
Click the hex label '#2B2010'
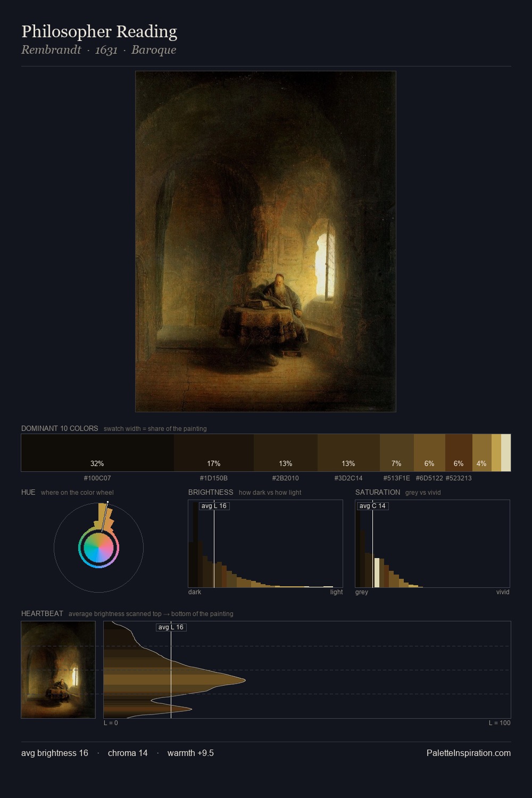coord(286,478)
